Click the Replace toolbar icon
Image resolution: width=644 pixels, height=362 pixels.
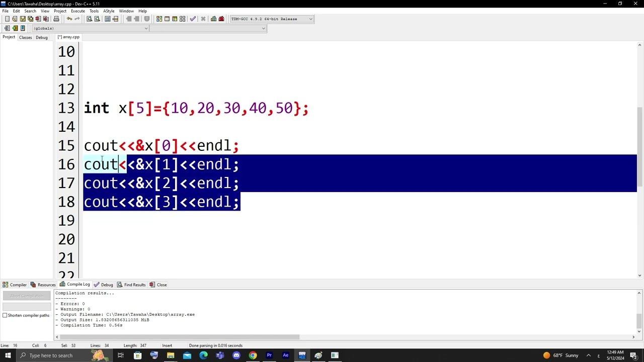point(97,19)
